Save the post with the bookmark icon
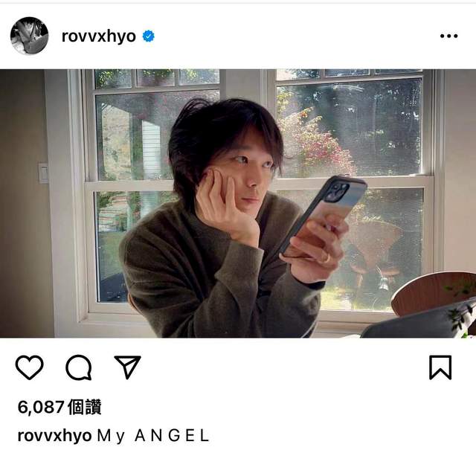The height and width of the screenshot is (453, 476). click(x=440, y=367)
